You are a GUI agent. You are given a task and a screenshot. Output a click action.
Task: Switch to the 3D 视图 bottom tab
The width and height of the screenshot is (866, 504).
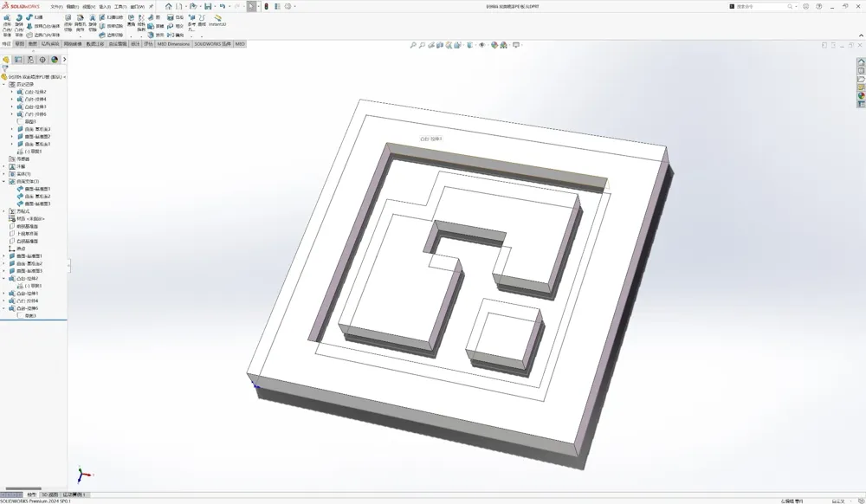click(x=49, y=494)
